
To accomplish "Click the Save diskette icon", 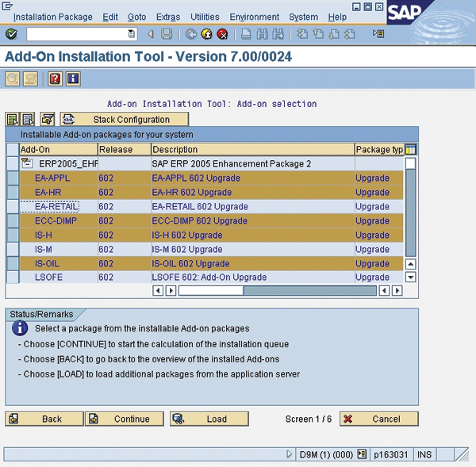I will point(167,34).
